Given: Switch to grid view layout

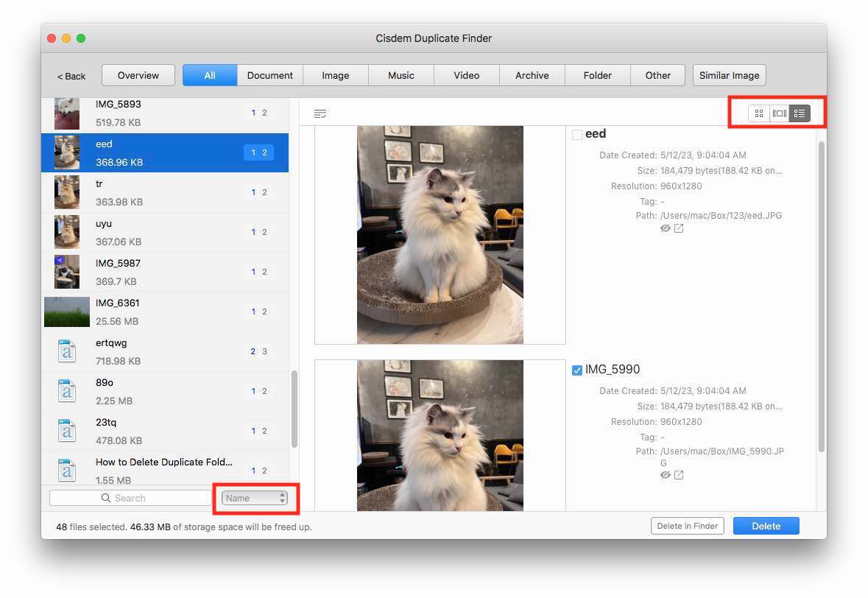Looking at the screenshot, I should 758,113.
